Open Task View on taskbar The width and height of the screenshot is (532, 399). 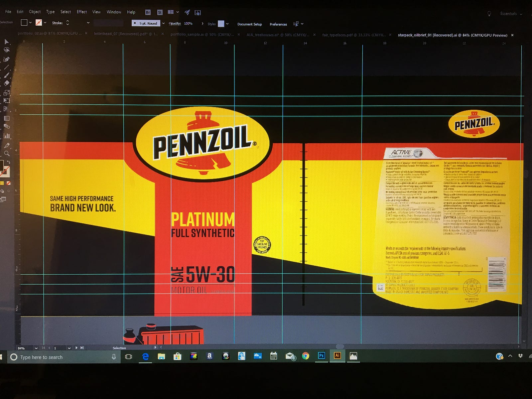point(128,357)
